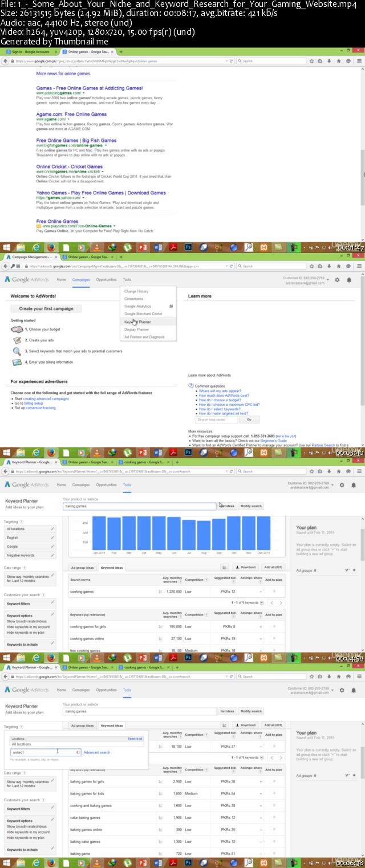Show trend icon for cooking and baking games

click(160, 805)
